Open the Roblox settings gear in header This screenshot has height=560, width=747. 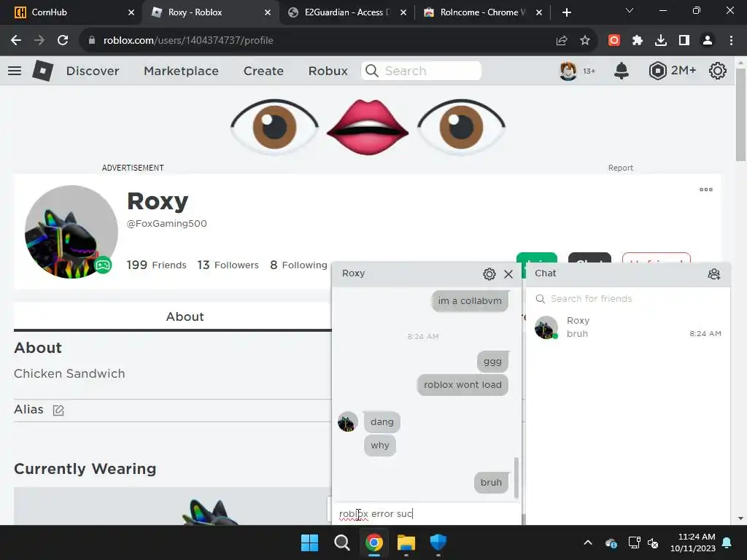pyautogui.click(x=718, y=71)
